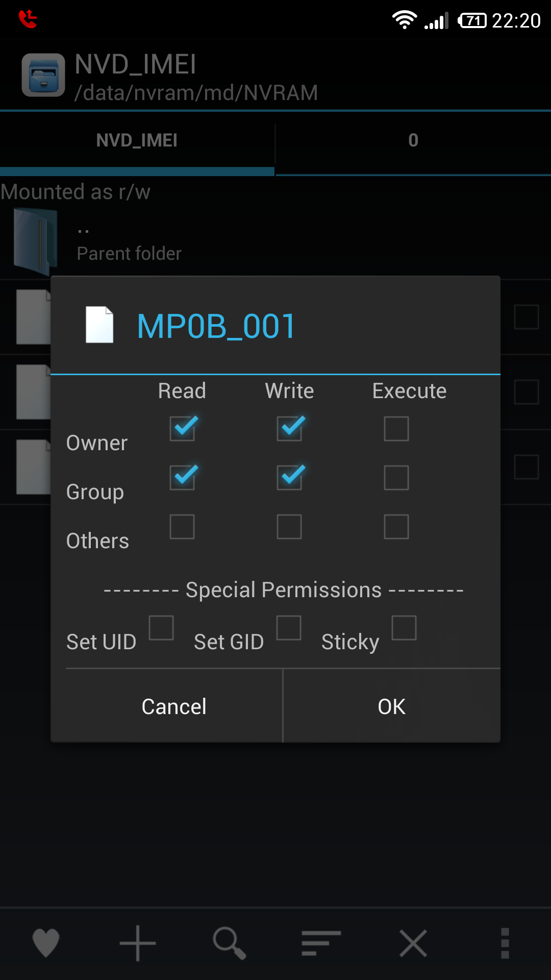
Task: Enable the Set GID checkbox
Action: [289, 628]
